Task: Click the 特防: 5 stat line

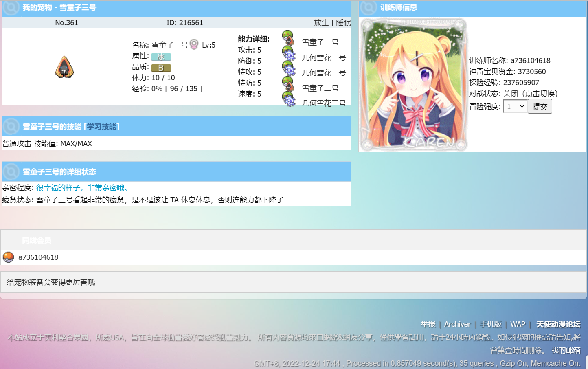Action: pyautogui.click(x=250, y=83)
